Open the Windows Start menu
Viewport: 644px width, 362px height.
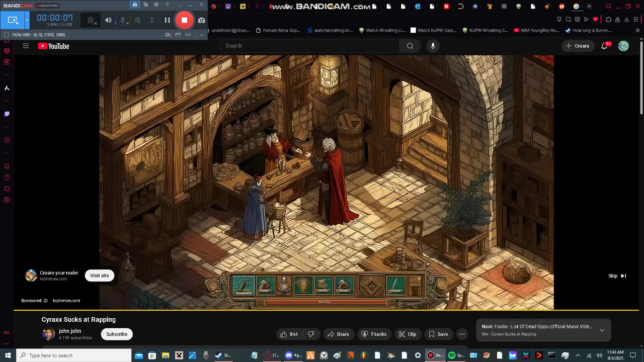click(x=8, y=355)
